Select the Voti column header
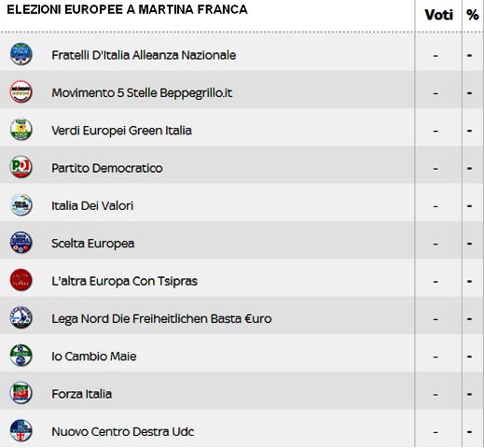The height and width of the screenshot is (448, 484). coord(438,15)
